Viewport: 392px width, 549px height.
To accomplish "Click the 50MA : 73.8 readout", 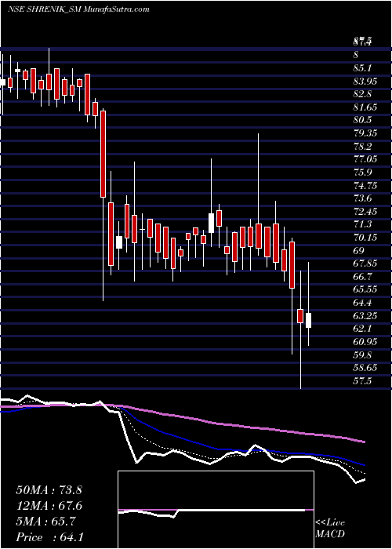I will 49,490.
